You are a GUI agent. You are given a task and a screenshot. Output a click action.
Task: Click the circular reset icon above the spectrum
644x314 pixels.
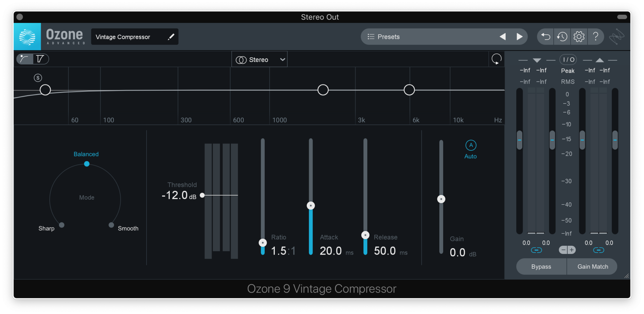click(x=496, y=59)
